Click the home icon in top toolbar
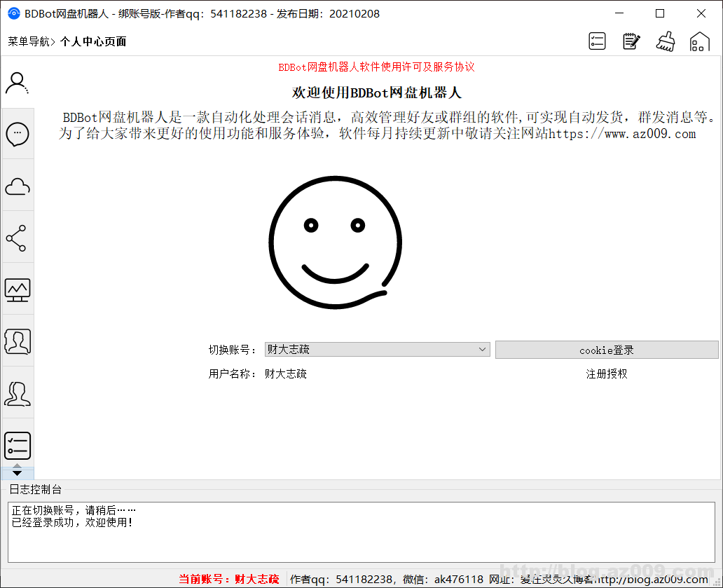This screenshot has width=723, height=588. point(699,41)
